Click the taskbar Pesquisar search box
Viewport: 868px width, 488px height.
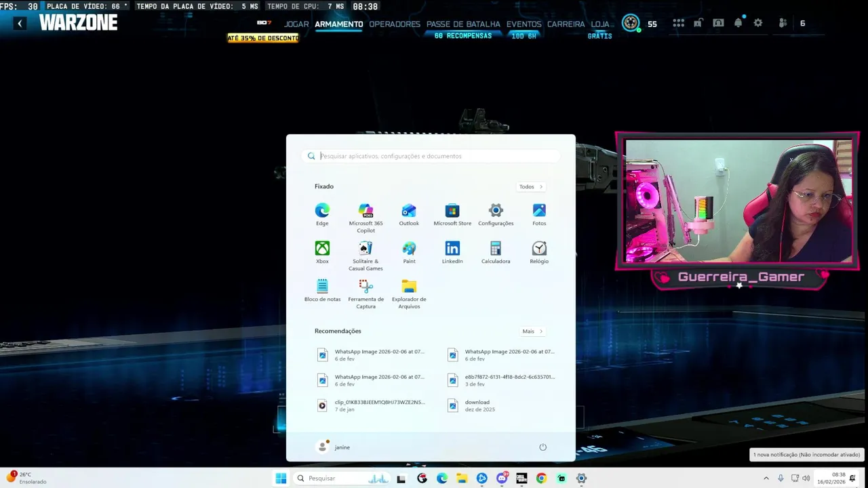pyautogui.click(x=342, y=479)
